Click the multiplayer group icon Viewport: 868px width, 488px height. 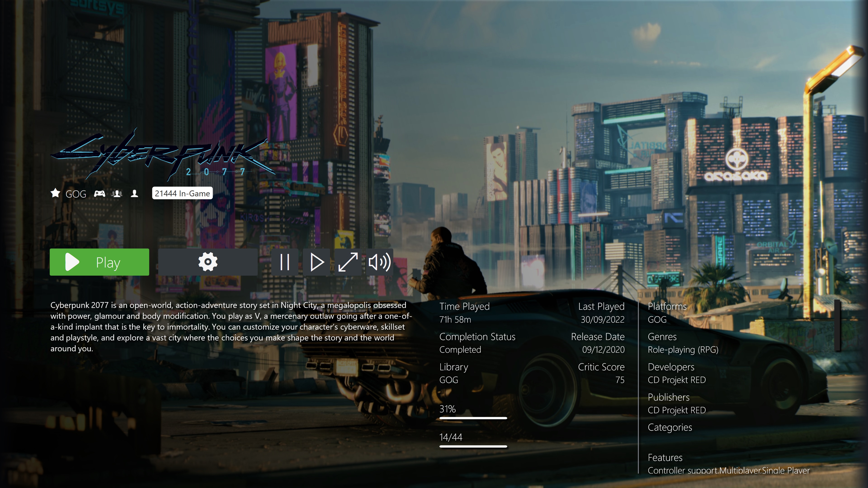117,194
